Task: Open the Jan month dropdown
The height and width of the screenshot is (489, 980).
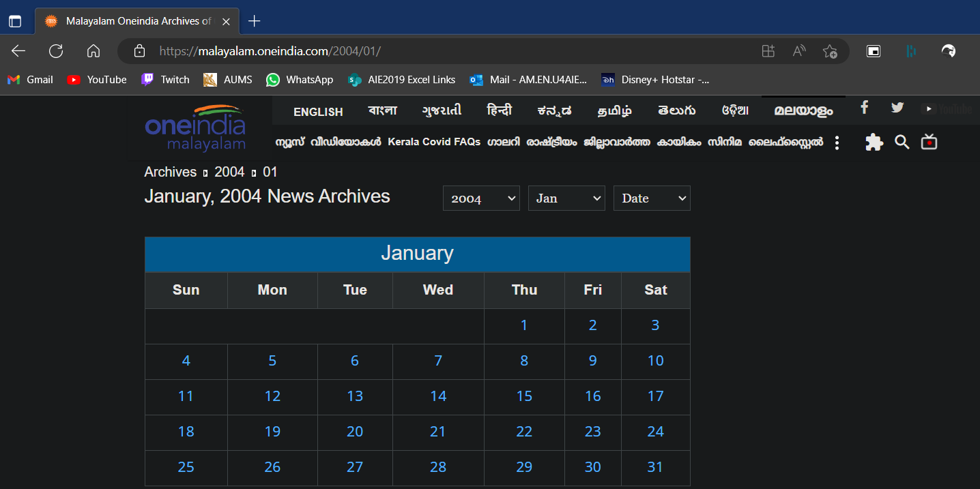Action: tap(566, 198)
